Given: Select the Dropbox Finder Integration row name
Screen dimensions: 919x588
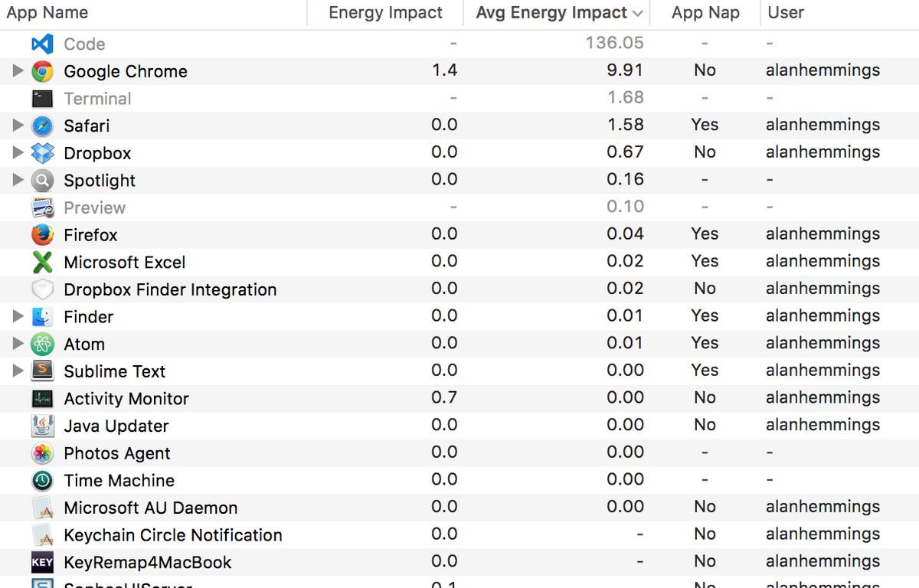Looking at the screenshot, I should [x=170, y=289].
